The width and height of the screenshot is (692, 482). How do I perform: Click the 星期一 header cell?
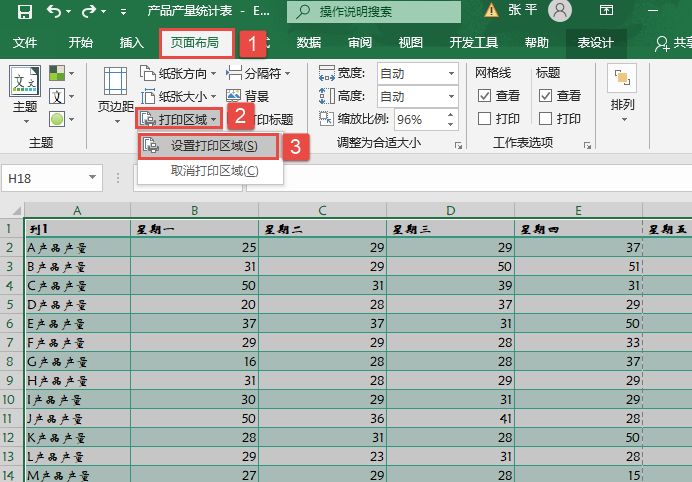[195, 229]
